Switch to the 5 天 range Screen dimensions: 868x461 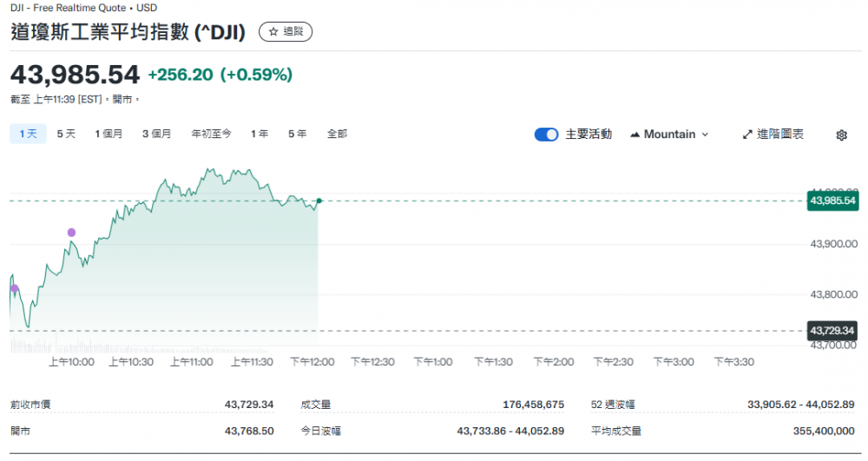point(66,134)
